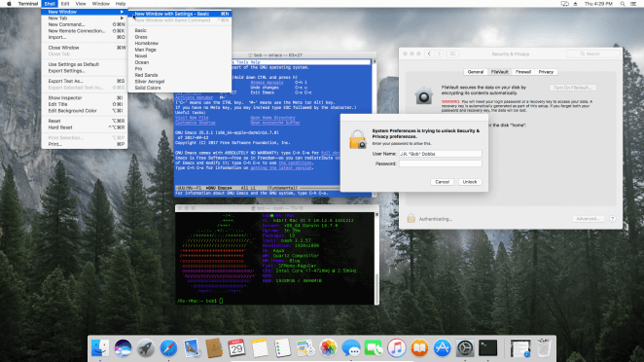The height and width of the screenshot is (362, 644).
Task: Pick the Homebrew profile from submenu
Action: coord(180,43)
